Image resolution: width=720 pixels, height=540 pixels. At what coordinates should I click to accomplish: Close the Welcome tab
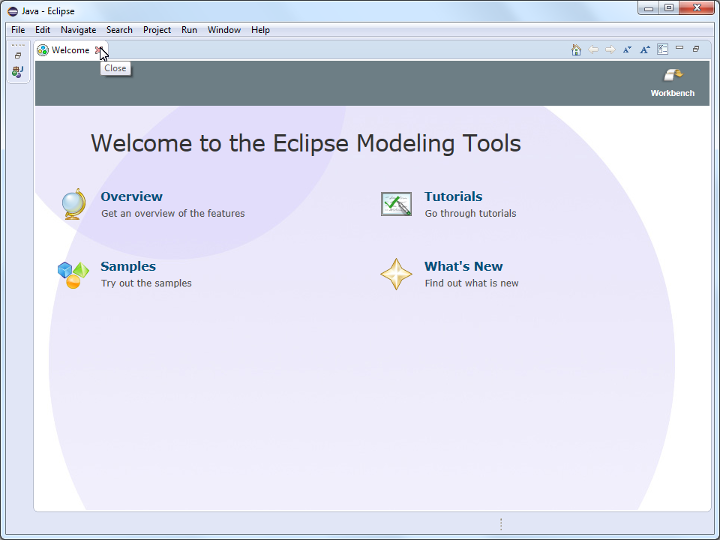point(98,50)
